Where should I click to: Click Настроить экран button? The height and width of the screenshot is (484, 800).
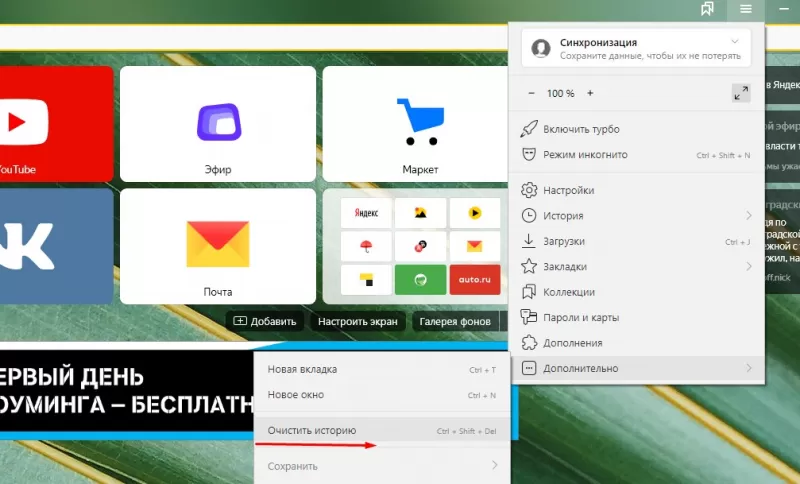pyautogui.click(x=358, y=321)
